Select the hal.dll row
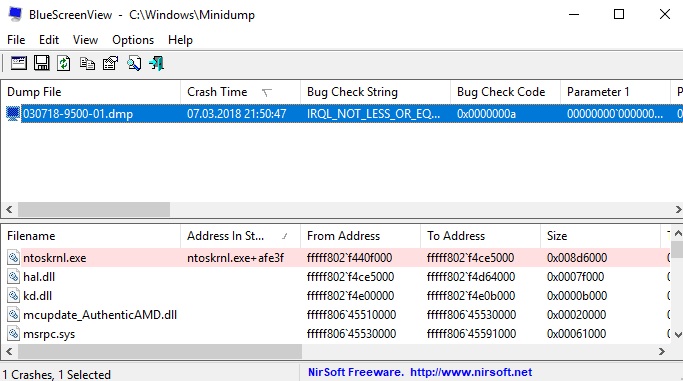The width and height of the screenshot is (683, 381). coord(335,276)
